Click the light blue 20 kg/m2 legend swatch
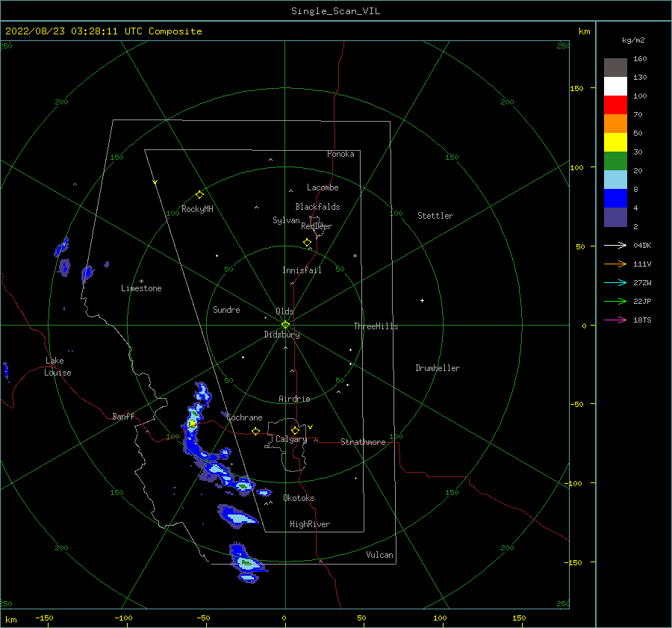 [615, 180]
